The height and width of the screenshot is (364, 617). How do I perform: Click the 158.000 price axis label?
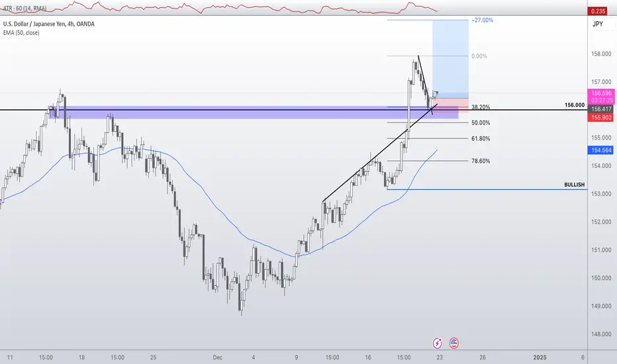coord(601,54)
